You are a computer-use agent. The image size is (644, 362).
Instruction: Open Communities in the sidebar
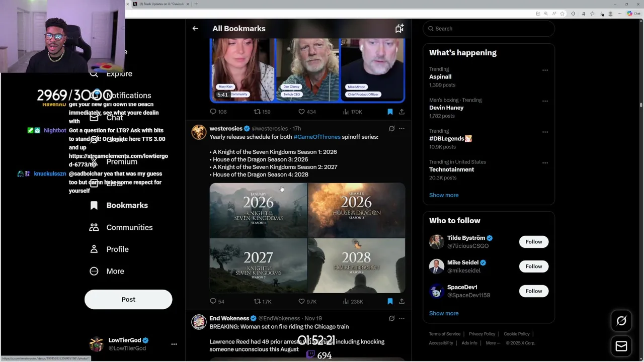tap(120, 227)
